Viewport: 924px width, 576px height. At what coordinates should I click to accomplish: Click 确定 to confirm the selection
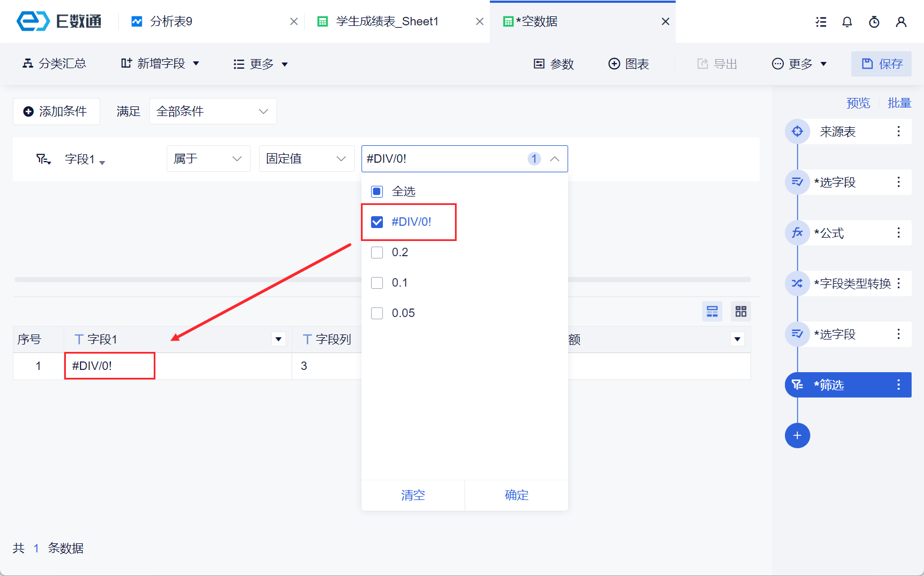tap(516, 495)
